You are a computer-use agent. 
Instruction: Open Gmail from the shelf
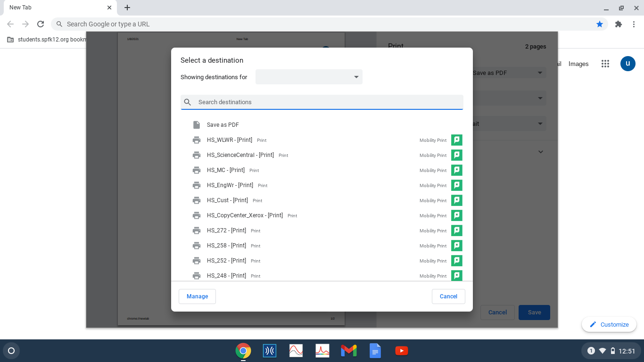[x=348, y=351]
